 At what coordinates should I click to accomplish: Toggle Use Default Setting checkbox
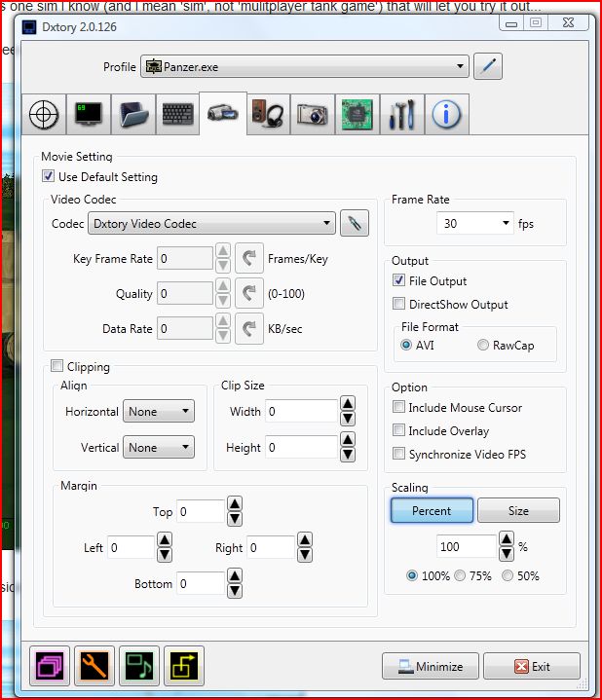(49, 176)
